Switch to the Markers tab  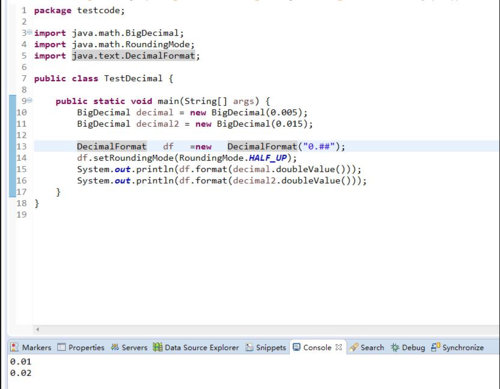[x=31, y=347]
